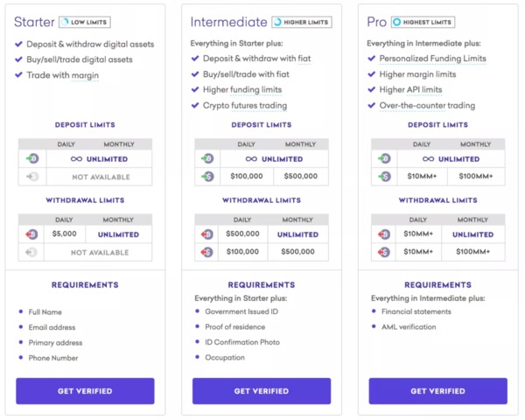
Task: Click the Higher Limits badge
Action: point(302,22)
